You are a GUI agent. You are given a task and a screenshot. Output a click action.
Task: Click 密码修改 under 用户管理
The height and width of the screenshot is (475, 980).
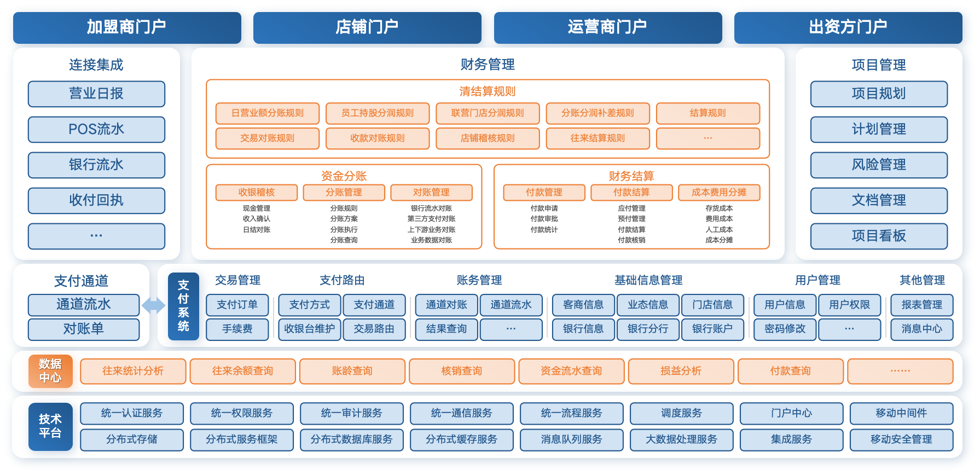(x=785, y=329)
